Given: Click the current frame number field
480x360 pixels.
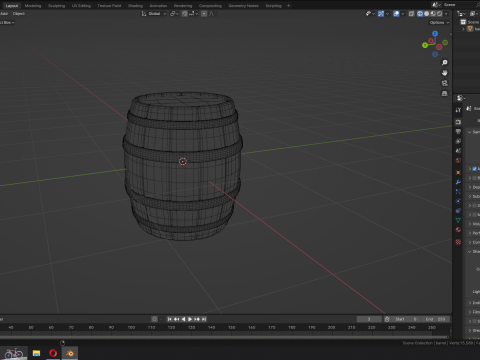Looking at the screenshot, I should point(369,319).
